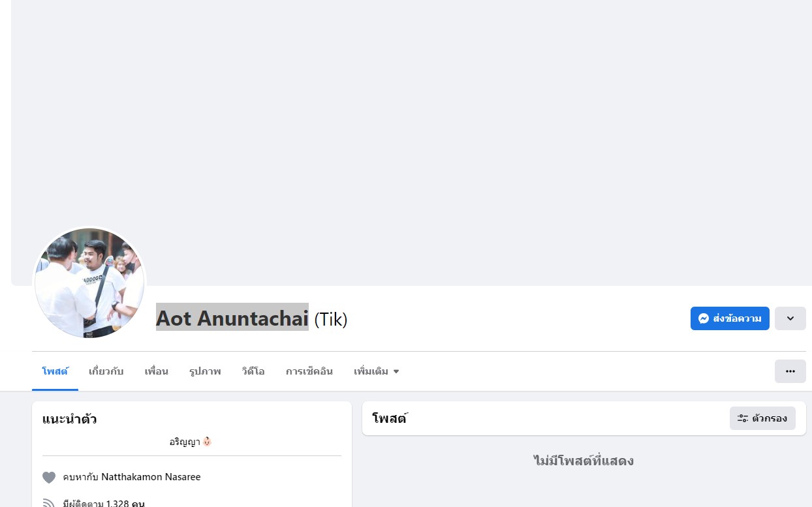Expand the chevron dropdown beside ส่งข้อความ
Image resolution: width=812 pixels, height=507 pixels.
pos(790,318)
